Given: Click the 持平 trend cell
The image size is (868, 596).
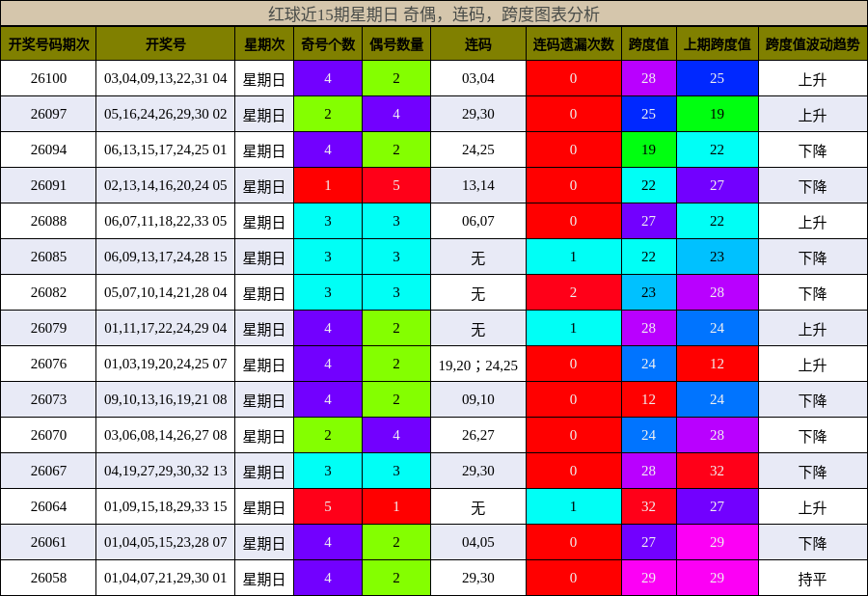Looking at the screenshot, I should [x=813, y=579].
